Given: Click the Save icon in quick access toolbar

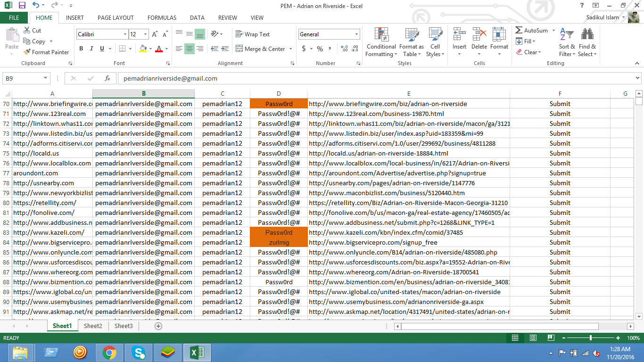Looking at the screenshot, I should point(22,5).
